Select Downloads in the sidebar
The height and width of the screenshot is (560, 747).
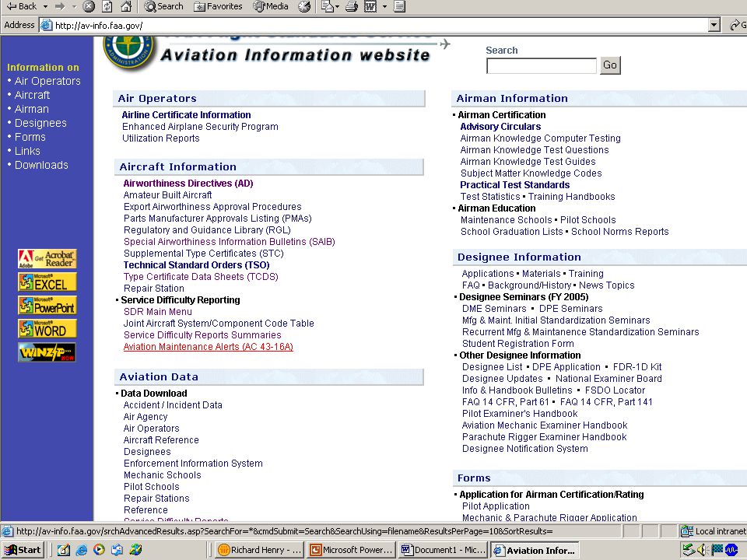(41, 165)
